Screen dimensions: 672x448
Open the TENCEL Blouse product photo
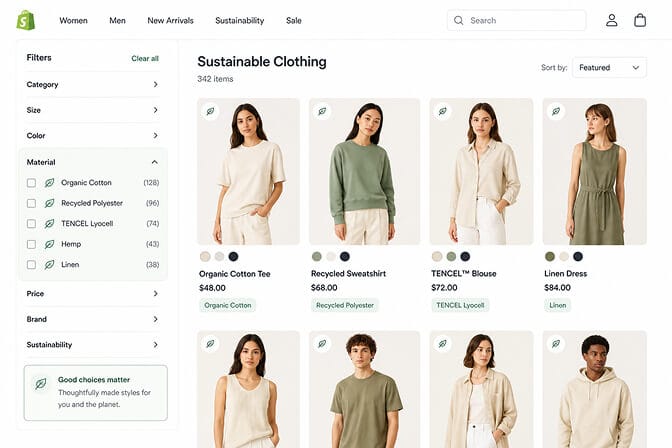coord(481,171)
